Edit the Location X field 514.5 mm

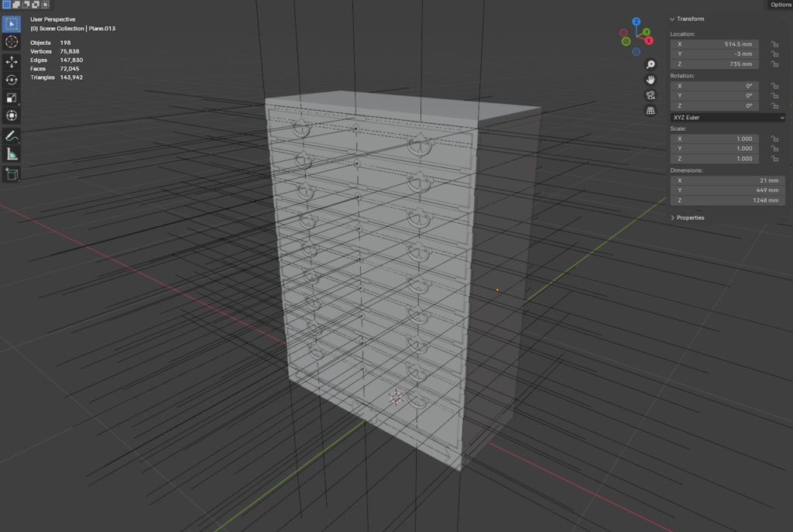point(714,44)
